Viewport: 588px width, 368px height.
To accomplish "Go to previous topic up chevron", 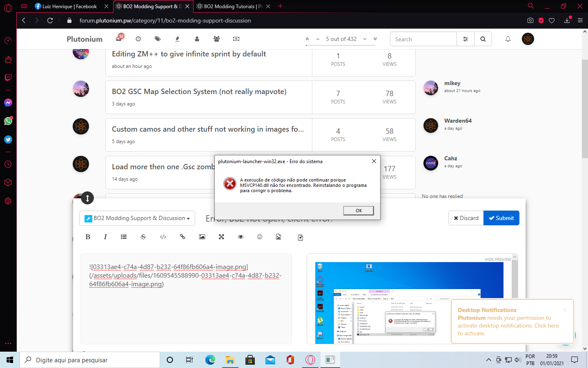I will [x=318, y=39].
